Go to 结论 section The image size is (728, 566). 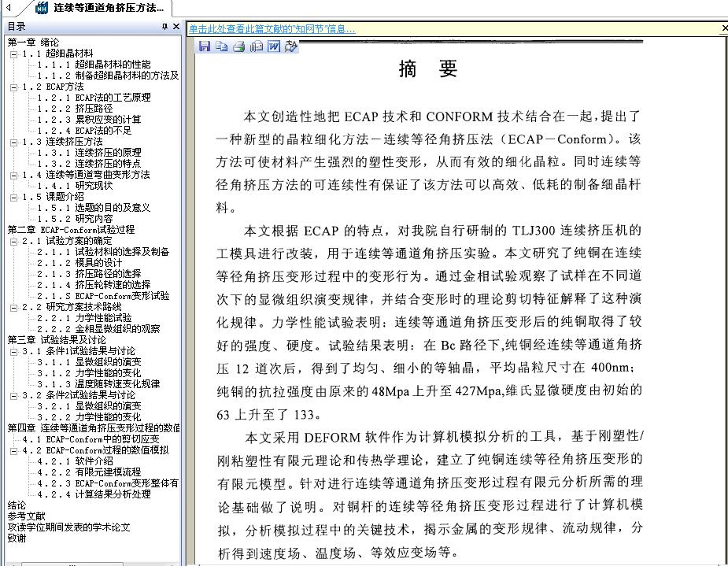(x=17, y=505)
